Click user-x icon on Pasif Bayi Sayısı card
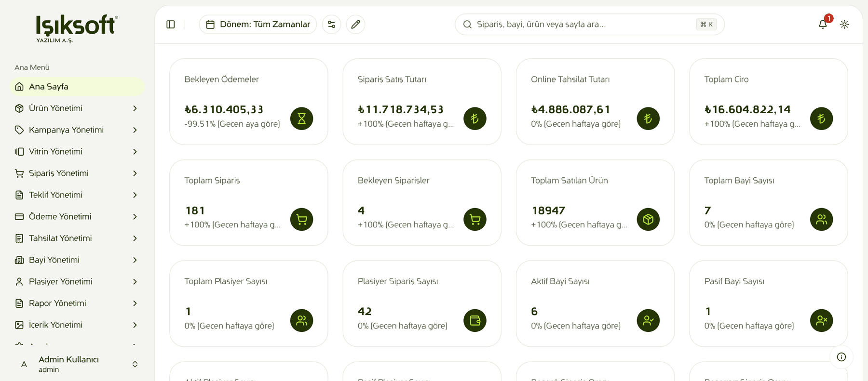The image size is (868, 381). [x=822, y=321]
